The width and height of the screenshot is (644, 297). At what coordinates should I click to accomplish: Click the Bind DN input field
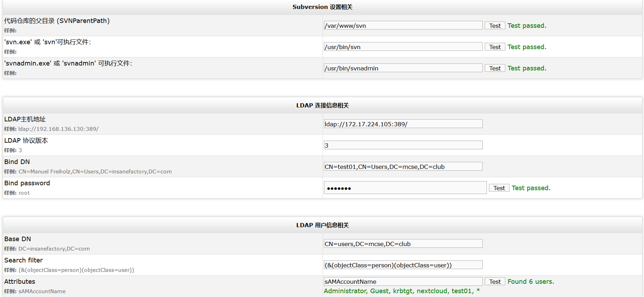click(x=403, y=166)
